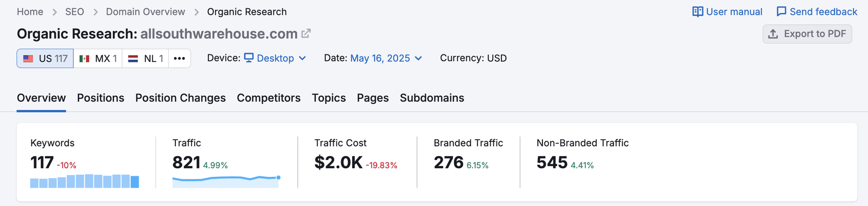Click the Desktop monitor device icon
The image size is (868, 206).
click(248, 58)
